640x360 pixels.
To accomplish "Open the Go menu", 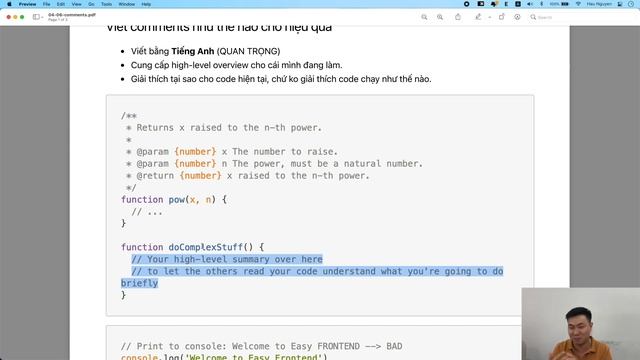I will pyautogui.click(x=91, y=4).
